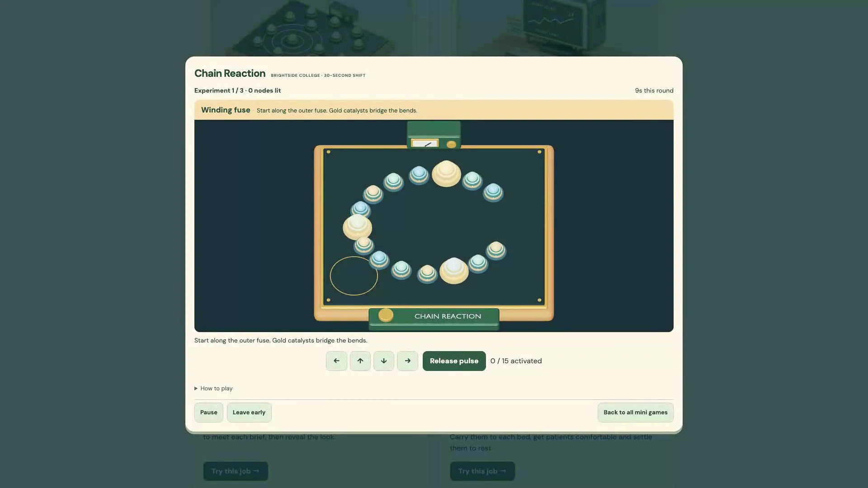Click Leave early button
868x488 pixels.
249,412
